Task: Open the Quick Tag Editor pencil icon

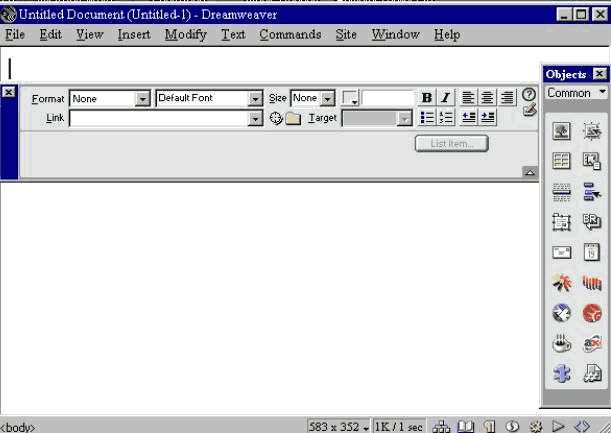Action: [530, 110]
